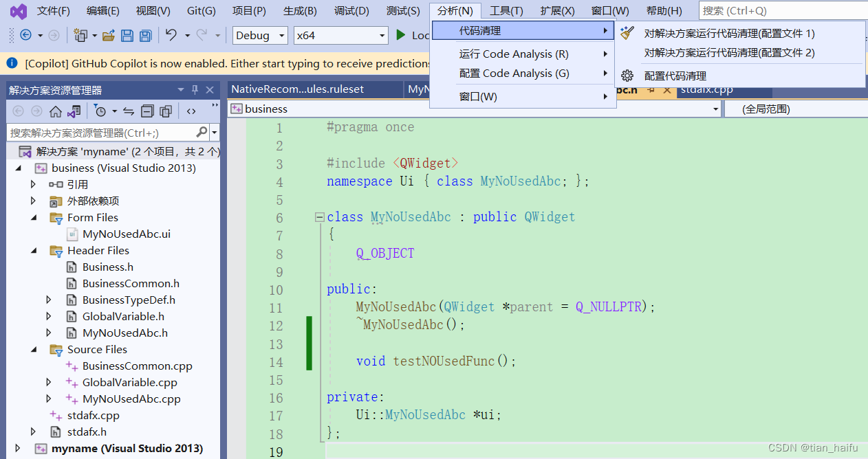Click the code cleanup broom icon
The image size is (868, 459).
626,32
